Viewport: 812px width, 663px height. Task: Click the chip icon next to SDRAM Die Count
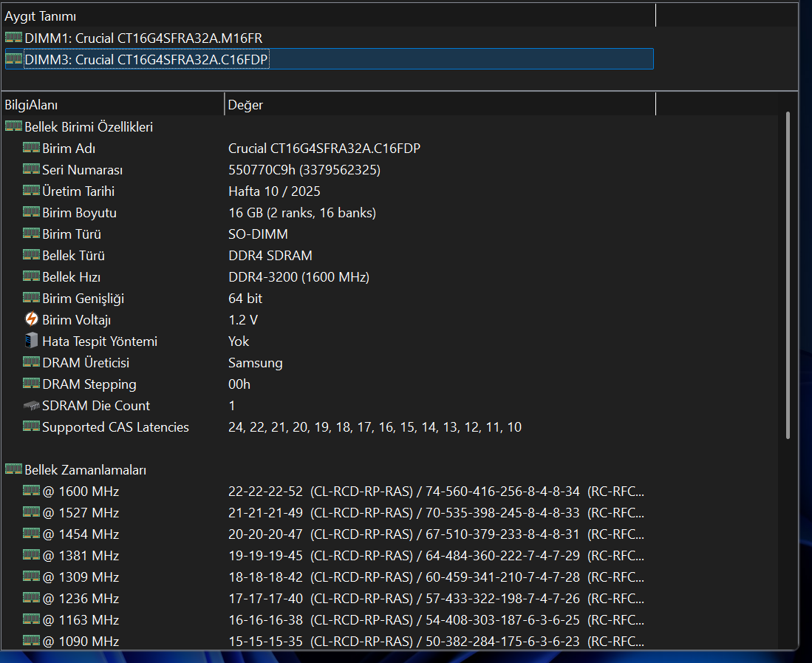click(x=31, y=406)
